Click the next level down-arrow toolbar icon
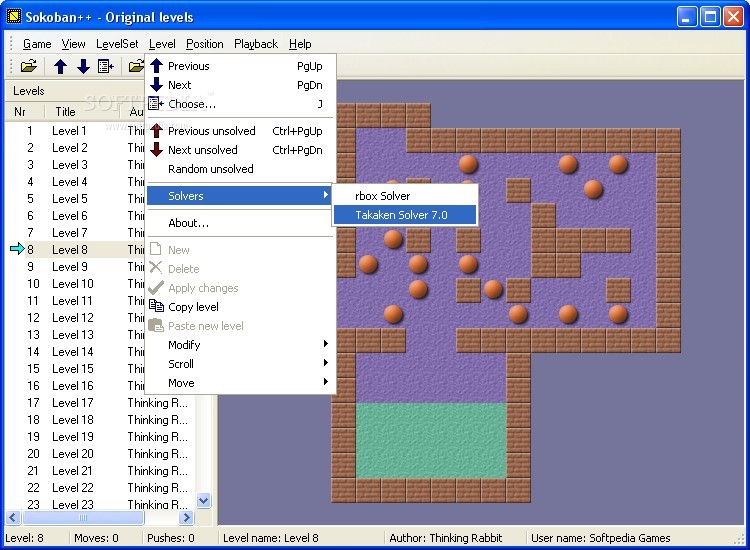Image resolution: width=750 pixels, height=550 pixels. click(x=83, y=66)
